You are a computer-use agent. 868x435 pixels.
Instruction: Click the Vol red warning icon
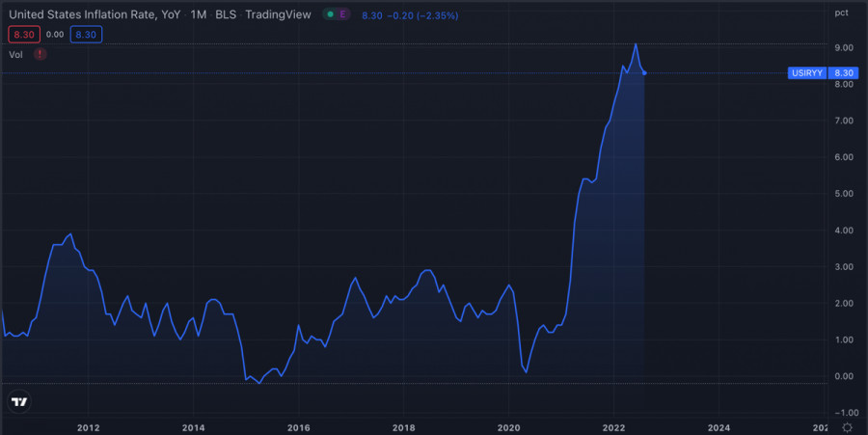point(40,54)
